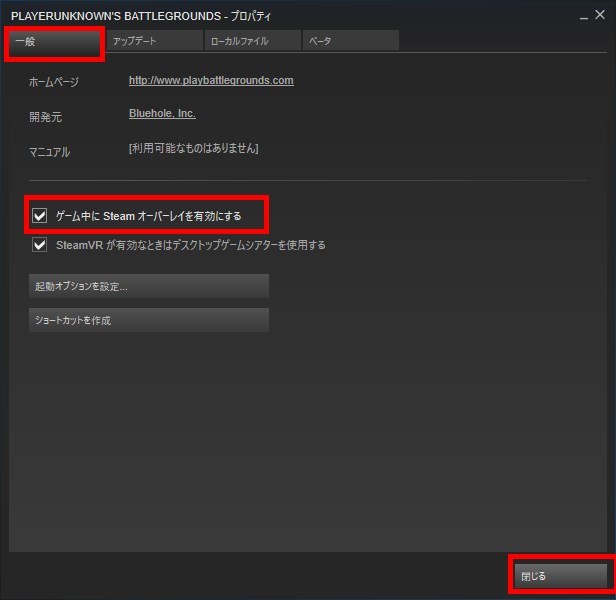Click the [利用可能なものはありません] manual text
Screen dimensions: 616x600
pyautogui.click(x=194, y=148)
